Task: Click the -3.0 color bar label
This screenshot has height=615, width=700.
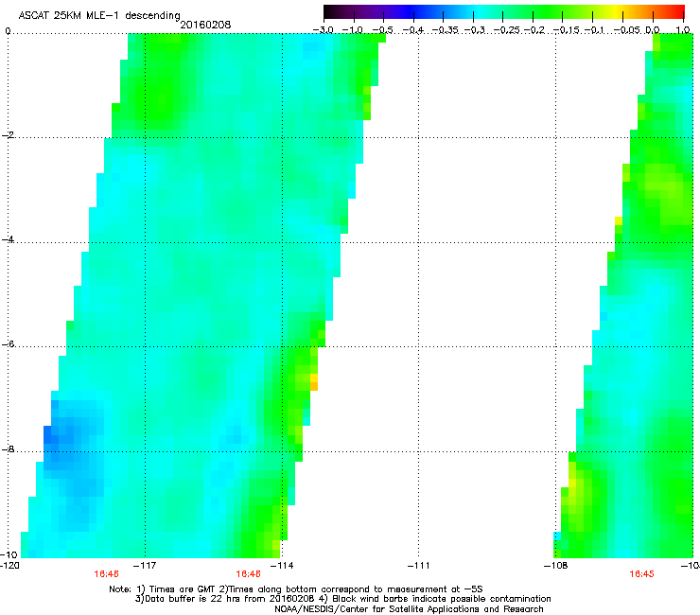Action: [324, 30]
